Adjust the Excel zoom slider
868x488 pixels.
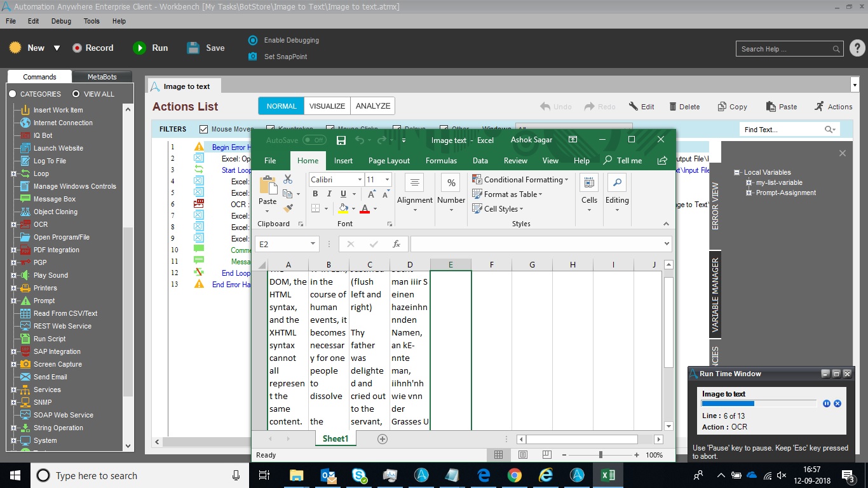[x=600, y=455]
